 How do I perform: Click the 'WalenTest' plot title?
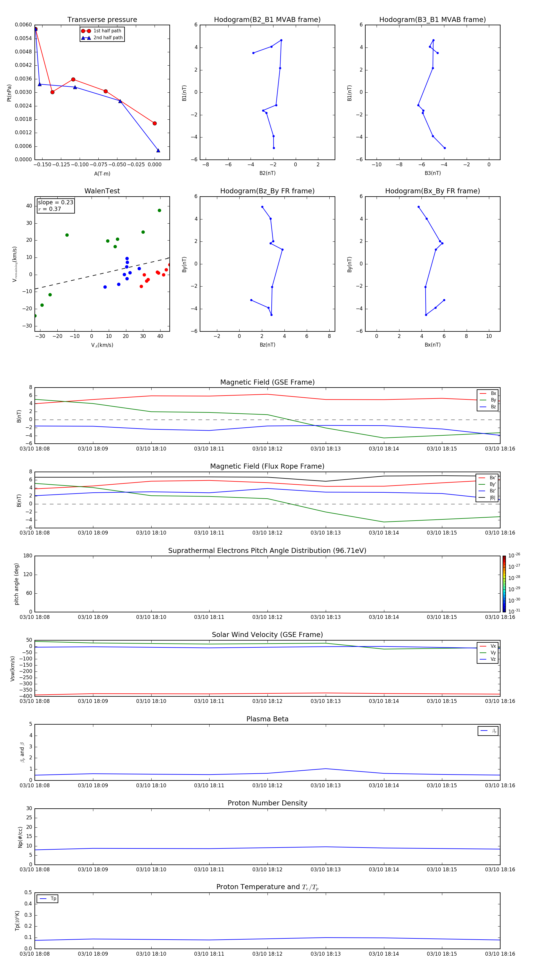[102, 191]
